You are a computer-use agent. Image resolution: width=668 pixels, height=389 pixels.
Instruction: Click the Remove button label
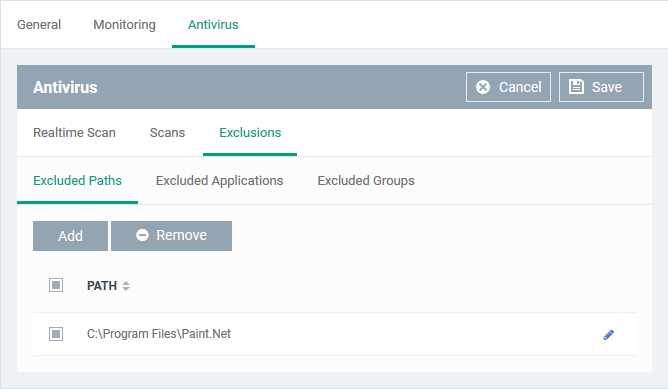[181, 235]
